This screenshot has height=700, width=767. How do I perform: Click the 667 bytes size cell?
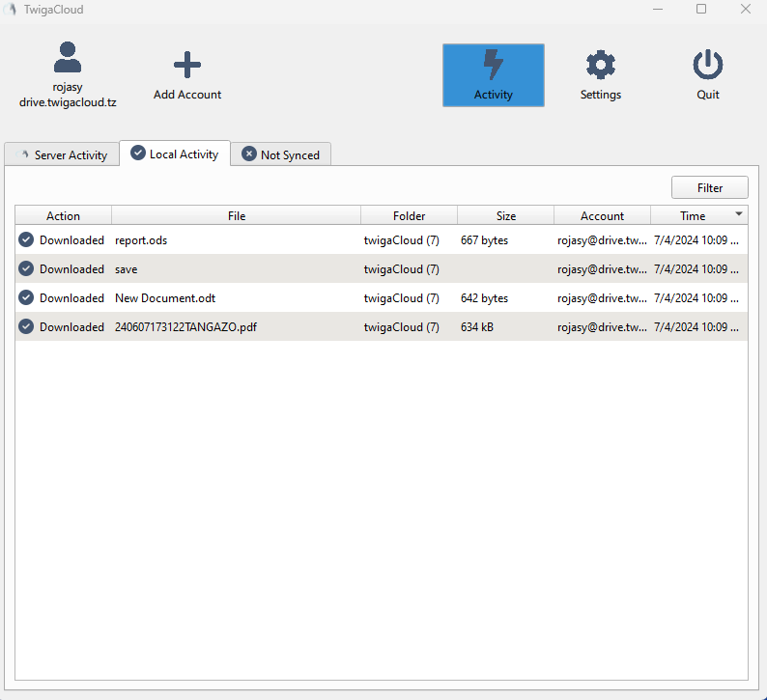484,240
